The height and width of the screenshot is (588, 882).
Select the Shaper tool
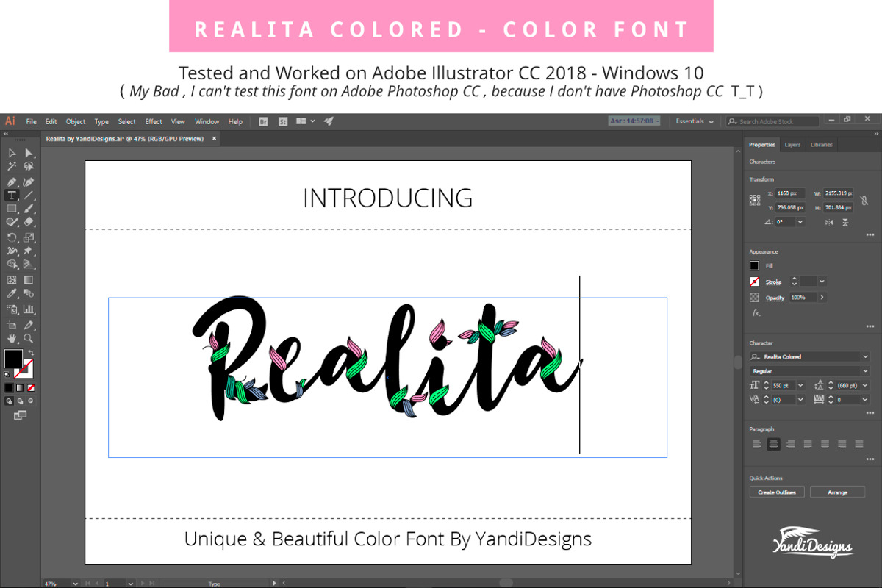point(12,221)
